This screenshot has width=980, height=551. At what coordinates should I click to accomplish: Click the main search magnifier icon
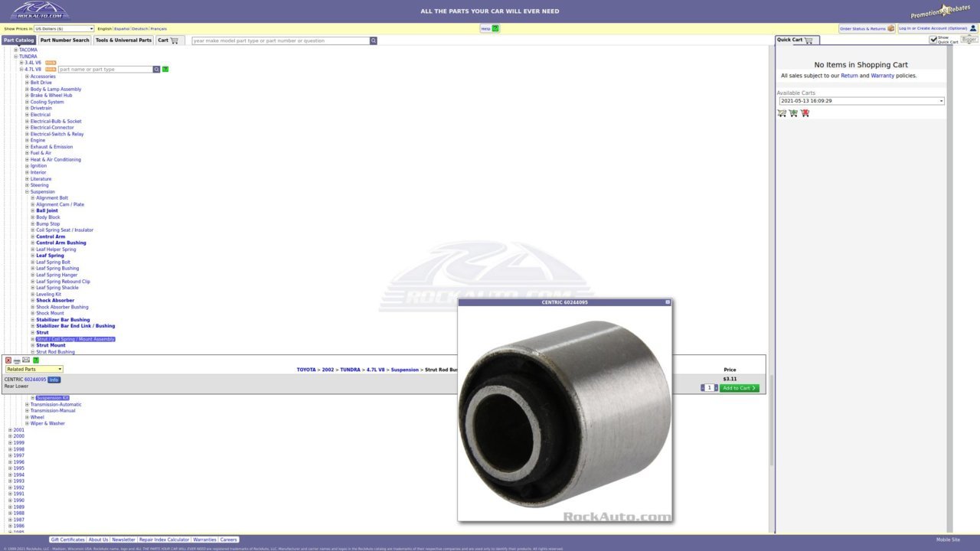[374, 41]
